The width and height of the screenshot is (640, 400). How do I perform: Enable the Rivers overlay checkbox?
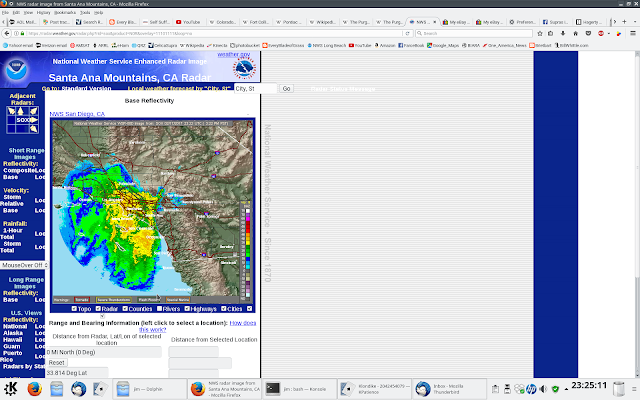[159, 309]
